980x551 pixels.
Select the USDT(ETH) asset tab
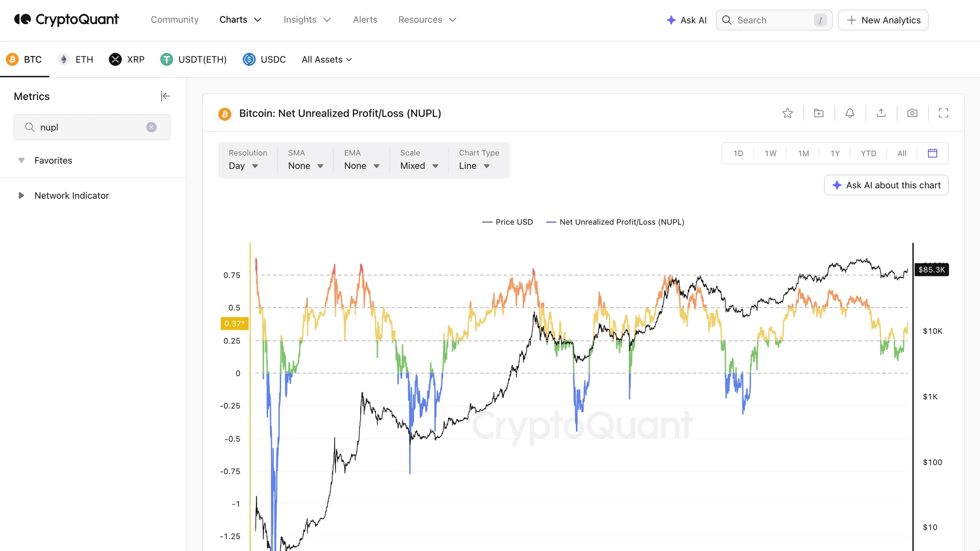point(194,59)
